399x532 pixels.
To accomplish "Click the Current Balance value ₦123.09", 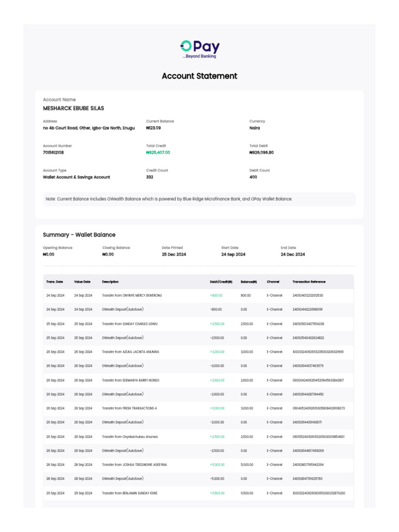I will pyautogui.click(x=153, y=128).
